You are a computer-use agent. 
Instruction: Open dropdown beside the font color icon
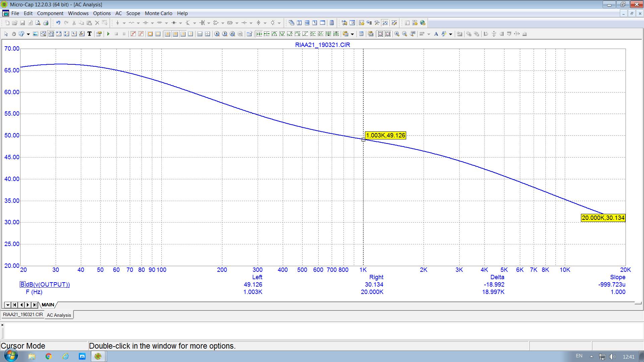click(450, 34)
